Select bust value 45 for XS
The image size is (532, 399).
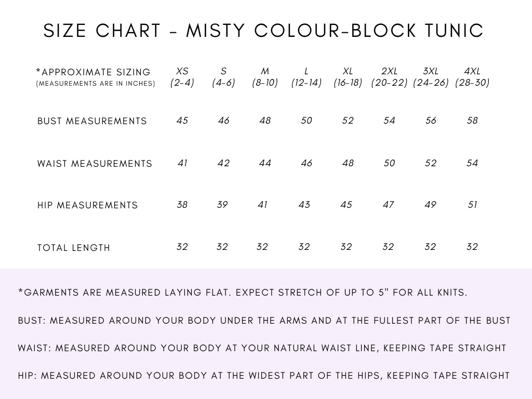[x=182, y=121]
